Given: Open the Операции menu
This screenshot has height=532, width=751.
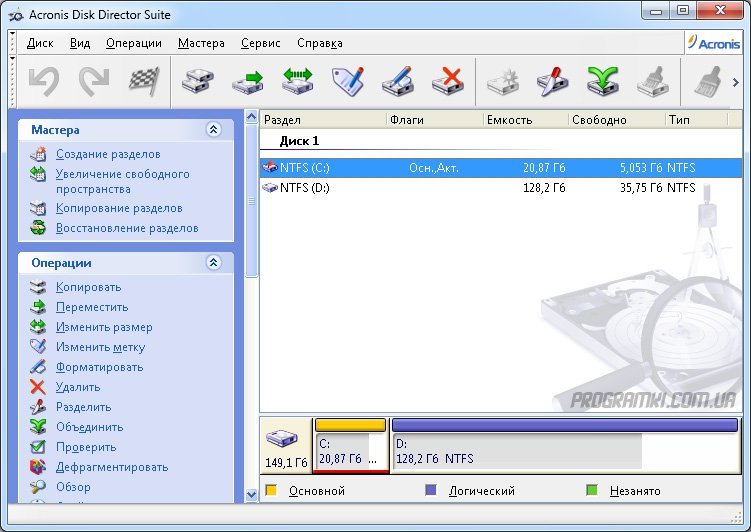Looking at the screenshot, I should 133,43.
